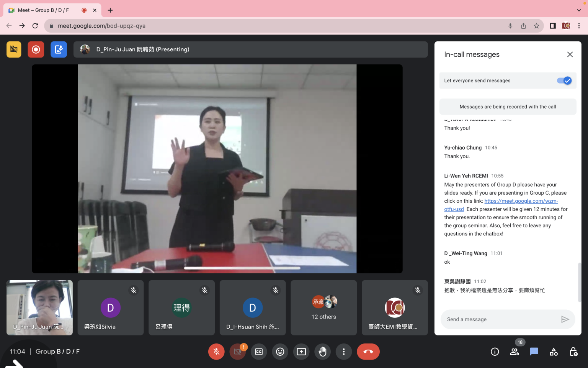Click the presenter avatar in the presenting bar

85,49
